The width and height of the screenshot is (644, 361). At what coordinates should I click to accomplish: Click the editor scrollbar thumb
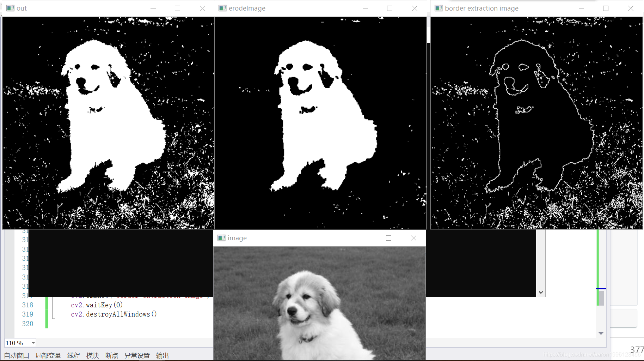point(601,297)
